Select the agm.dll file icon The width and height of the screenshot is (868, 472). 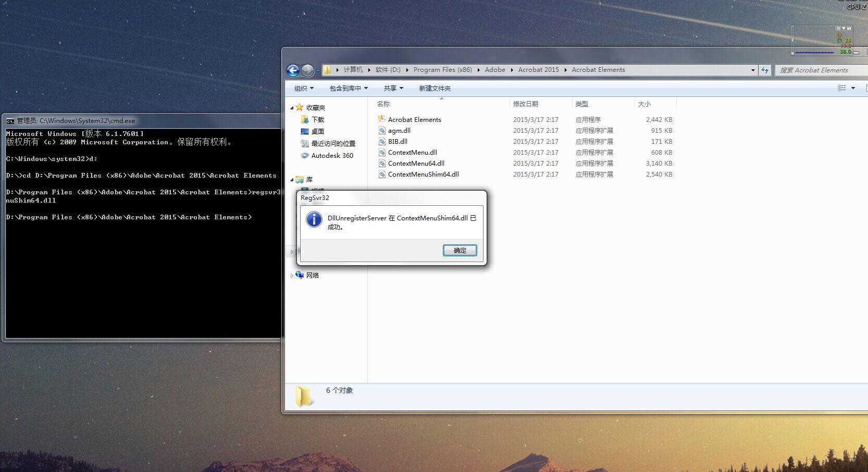(x=382, y=131)
